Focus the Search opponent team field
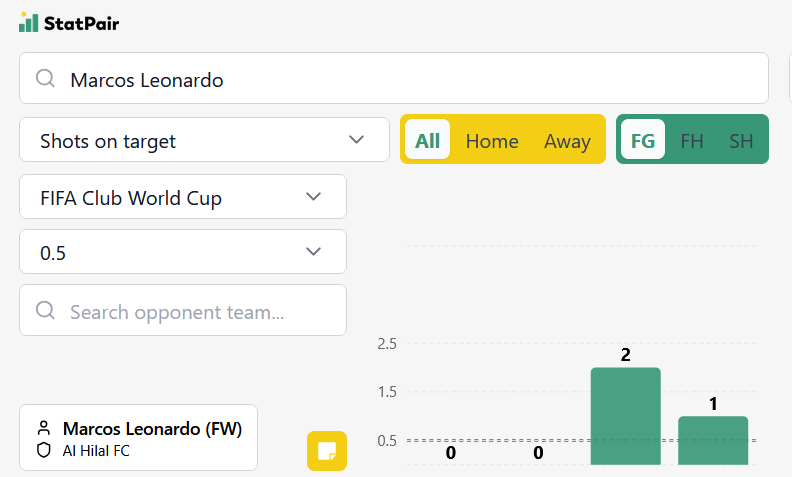 pyautogui.click(x=183, y=310)
